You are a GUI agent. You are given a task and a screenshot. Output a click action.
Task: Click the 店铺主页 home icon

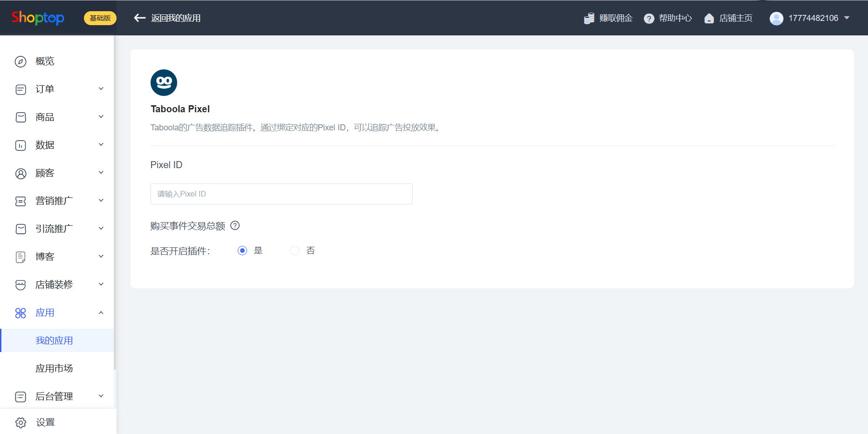709,19
